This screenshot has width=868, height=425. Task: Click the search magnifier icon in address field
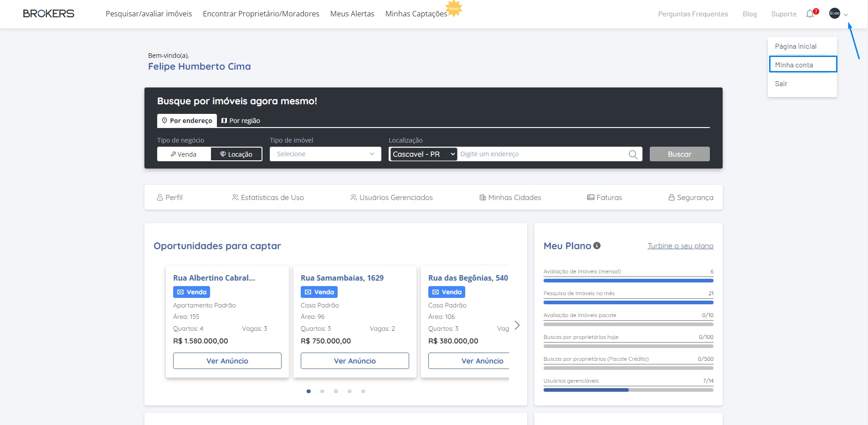[633, 154]
